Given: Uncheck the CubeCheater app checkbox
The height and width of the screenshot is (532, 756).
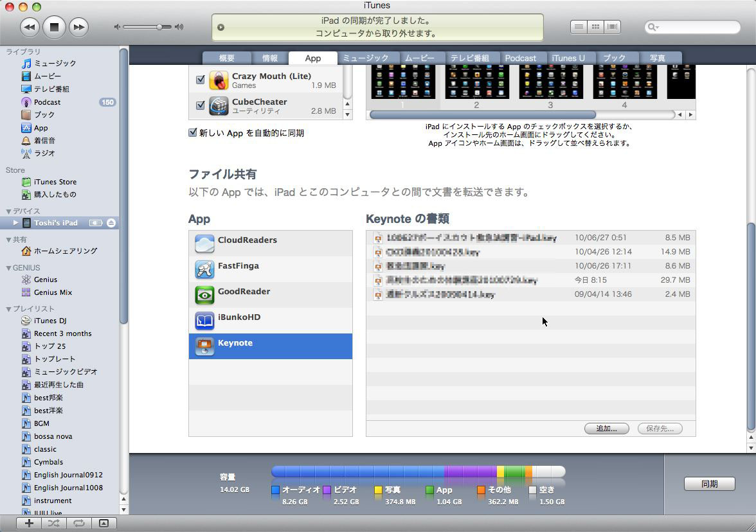Looking at the screenshot, I should point(201,105).
